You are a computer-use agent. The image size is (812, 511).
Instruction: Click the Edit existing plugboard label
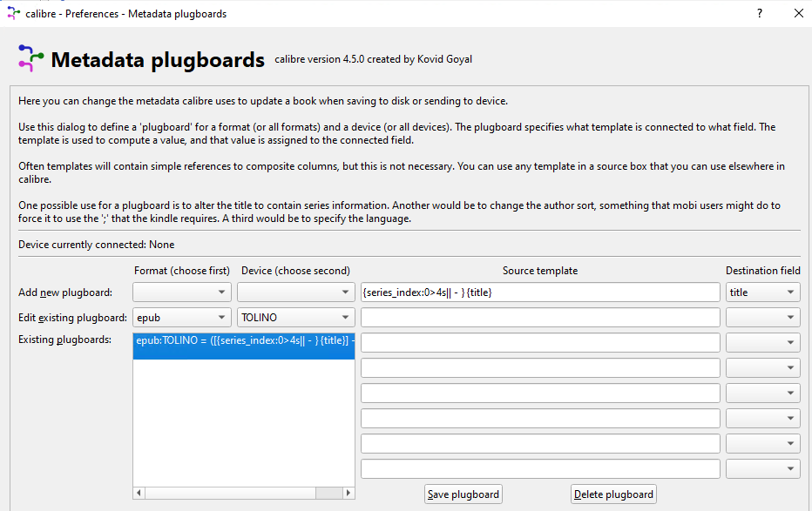point(72,318)
